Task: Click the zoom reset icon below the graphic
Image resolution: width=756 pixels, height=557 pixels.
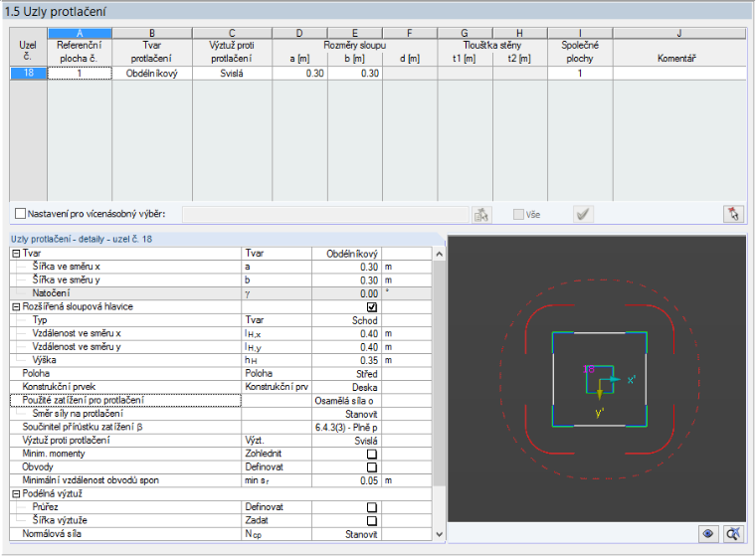Action: 733,534
